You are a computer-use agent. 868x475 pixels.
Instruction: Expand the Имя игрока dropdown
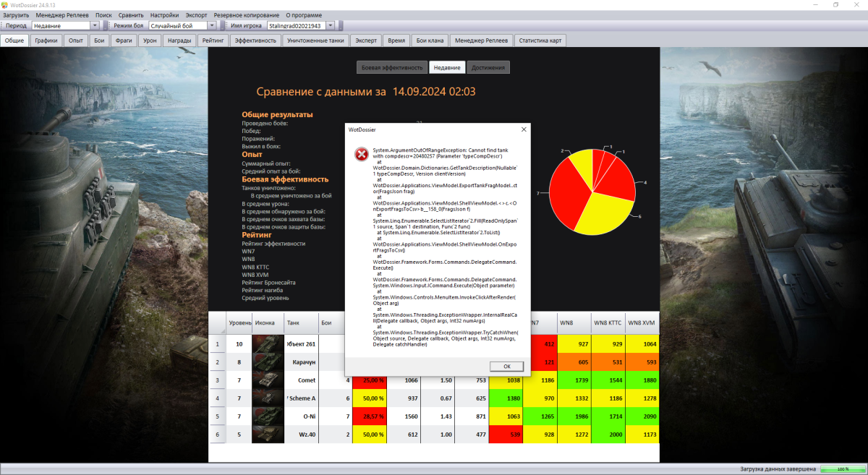pyautogui.click(x=331, y=25)
